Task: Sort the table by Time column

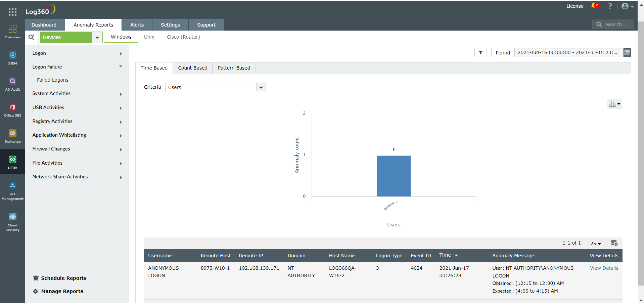Action: [449, 255]
